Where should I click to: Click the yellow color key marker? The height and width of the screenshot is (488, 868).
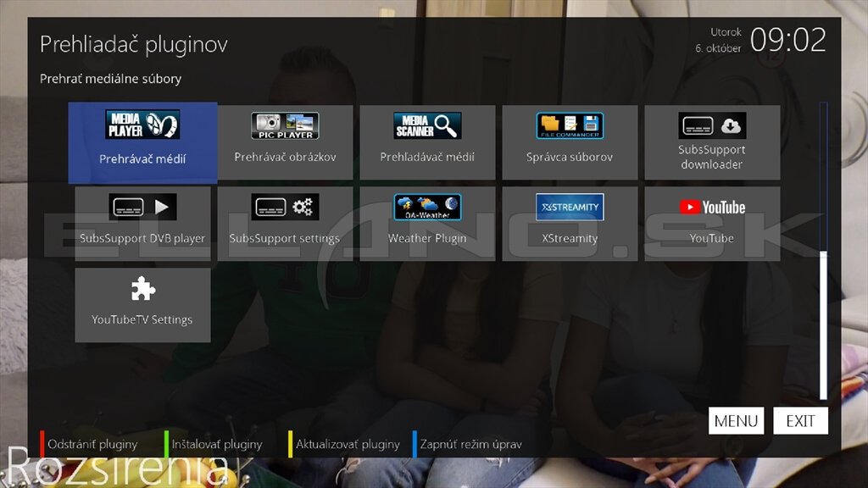tap(290, 444)
